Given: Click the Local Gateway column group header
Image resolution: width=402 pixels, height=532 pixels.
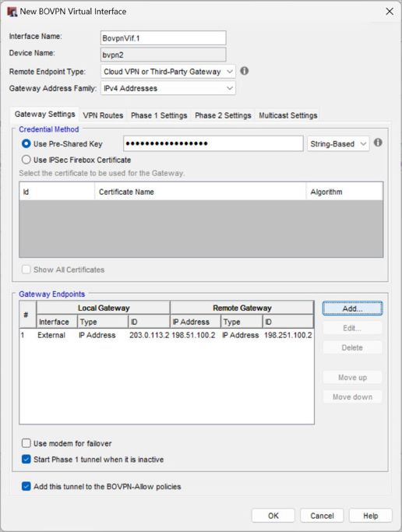Looking at the screenshot, I should click(103, 308).
